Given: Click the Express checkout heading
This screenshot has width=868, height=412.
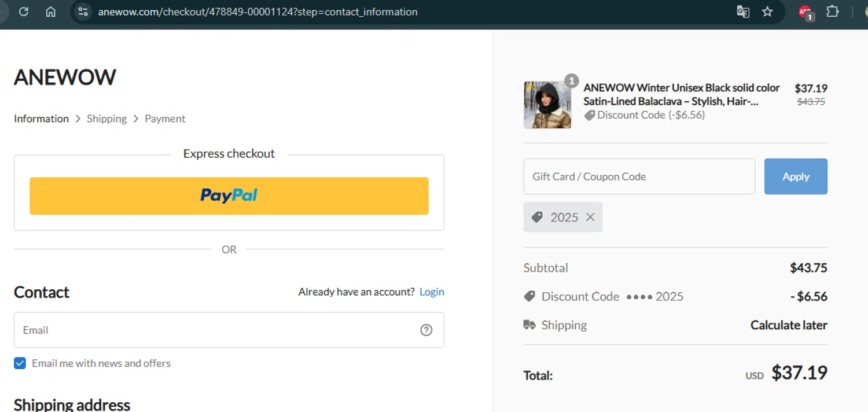Looking at the screenshot, I should point(229,153).
